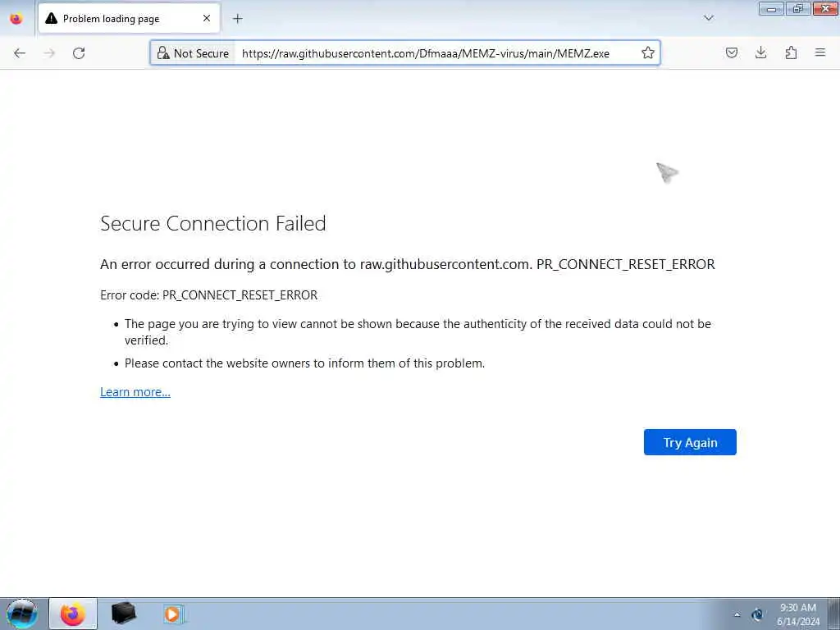Expand the list all tabs chevron

(709, 18)
